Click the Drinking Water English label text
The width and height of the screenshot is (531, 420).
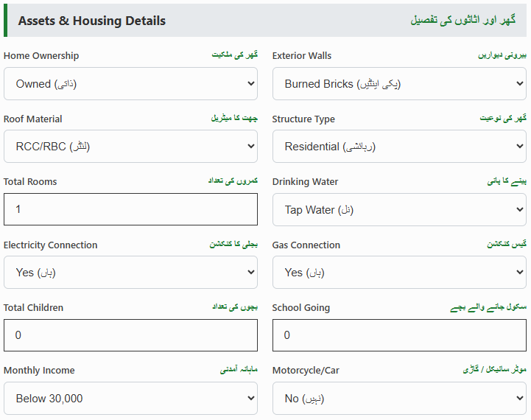[305, 182]
